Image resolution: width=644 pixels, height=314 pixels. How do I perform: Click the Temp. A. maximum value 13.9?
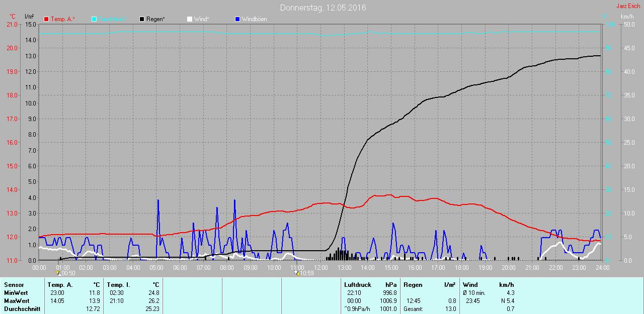(x=95, y=301)
